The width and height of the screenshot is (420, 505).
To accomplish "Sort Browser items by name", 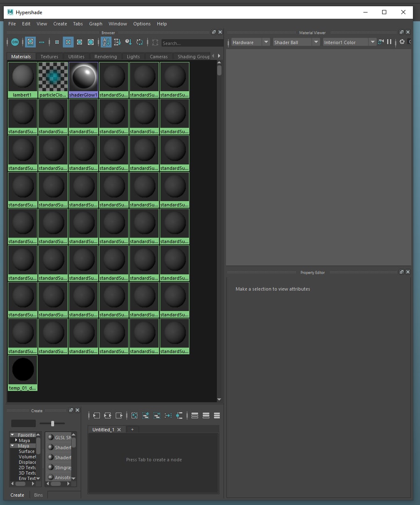I will (x=106, y=42).
